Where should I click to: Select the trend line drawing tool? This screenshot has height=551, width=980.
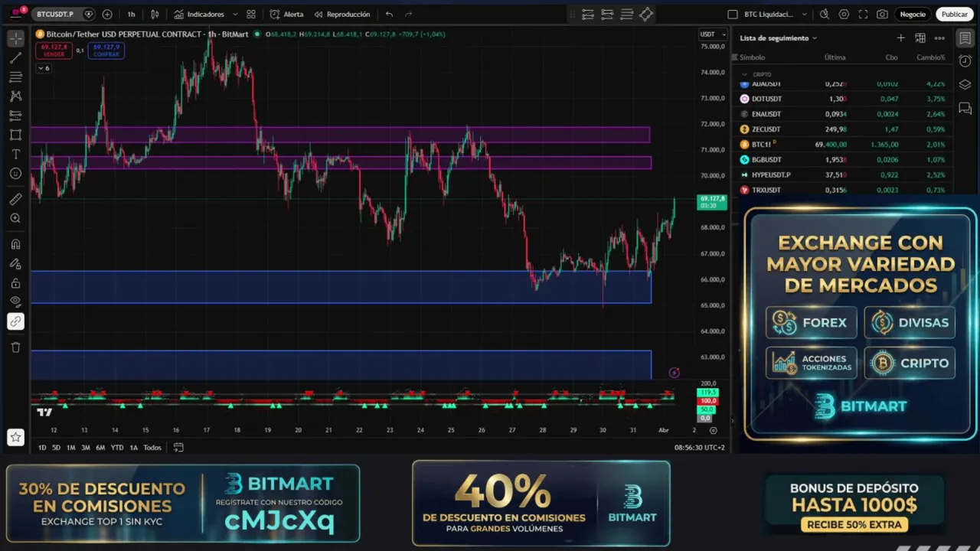(15, 57)
